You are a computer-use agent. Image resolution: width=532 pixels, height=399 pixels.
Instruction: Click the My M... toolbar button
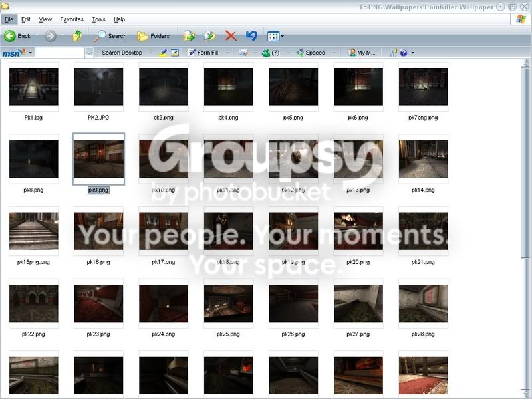(x=362, y=53)
